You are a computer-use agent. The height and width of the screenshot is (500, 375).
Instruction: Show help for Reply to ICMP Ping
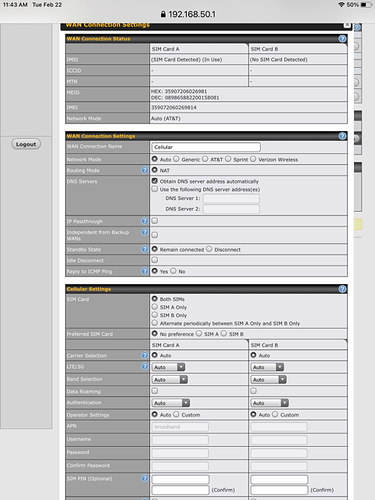(145, 271)
